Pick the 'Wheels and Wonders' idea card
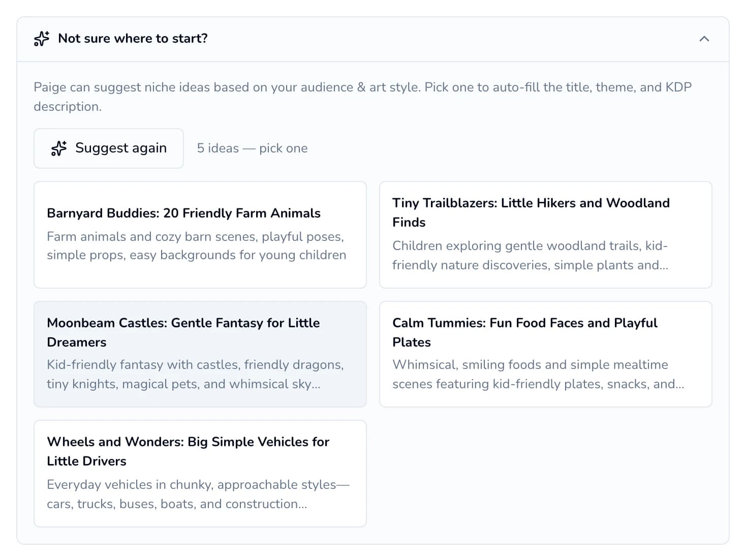 [x=200, y=474]
